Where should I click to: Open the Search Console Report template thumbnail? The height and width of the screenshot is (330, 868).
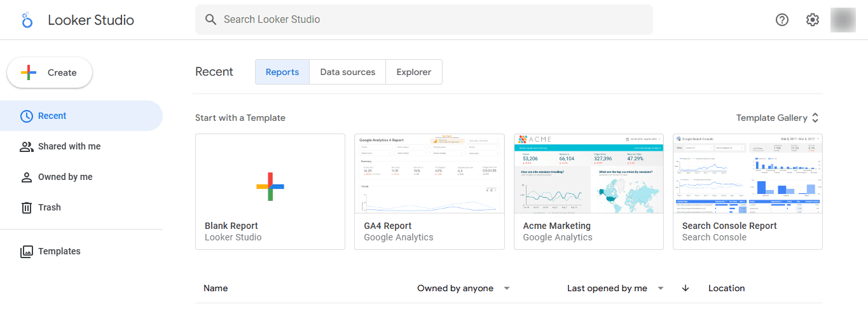pyautogui.click(x=748, y=174)
